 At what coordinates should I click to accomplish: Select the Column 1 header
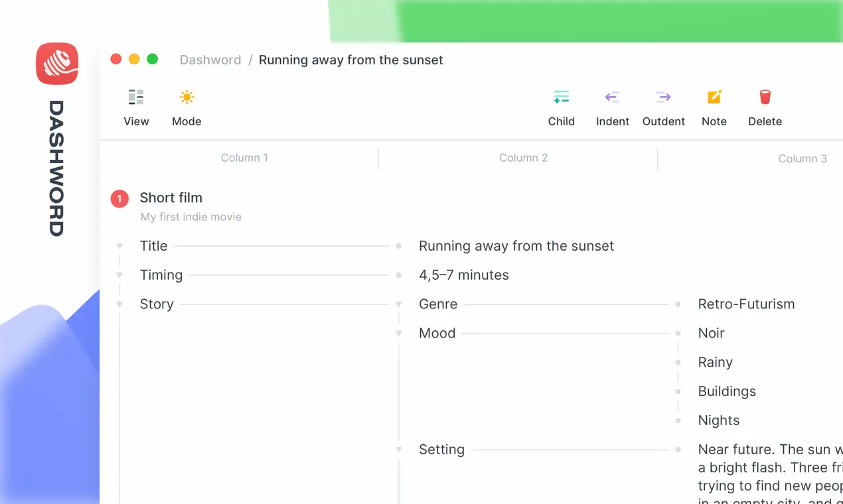click(x=244, y=158)
